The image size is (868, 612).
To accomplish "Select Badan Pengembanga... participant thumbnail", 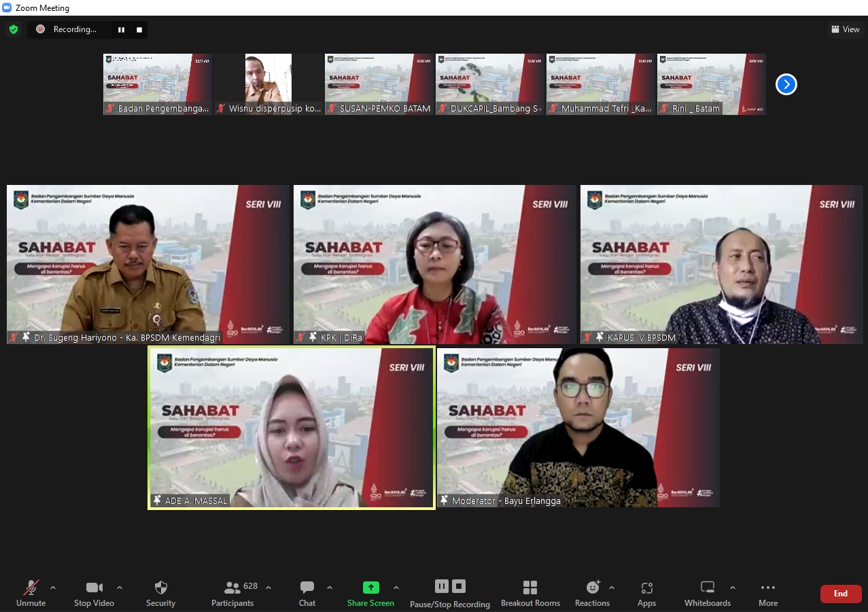I will [x=158, y=84].
